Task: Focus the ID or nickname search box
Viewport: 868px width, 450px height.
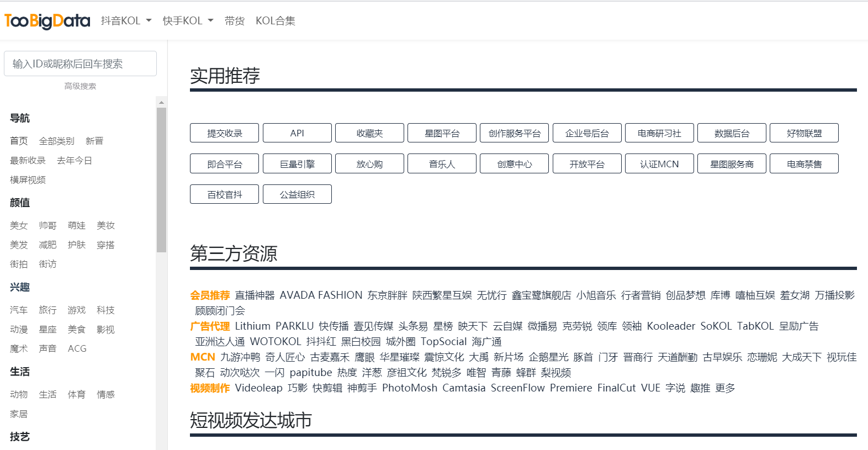Action: coord(80,63)
